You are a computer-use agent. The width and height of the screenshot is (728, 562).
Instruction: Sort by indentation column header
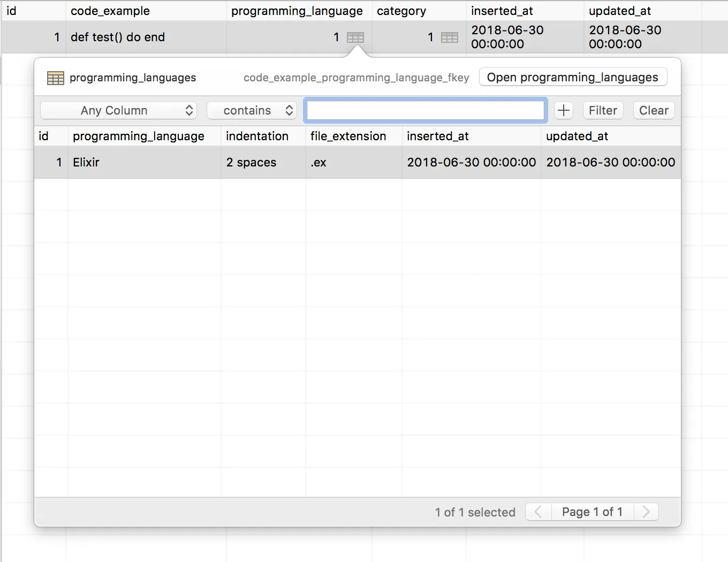point(263,136)
